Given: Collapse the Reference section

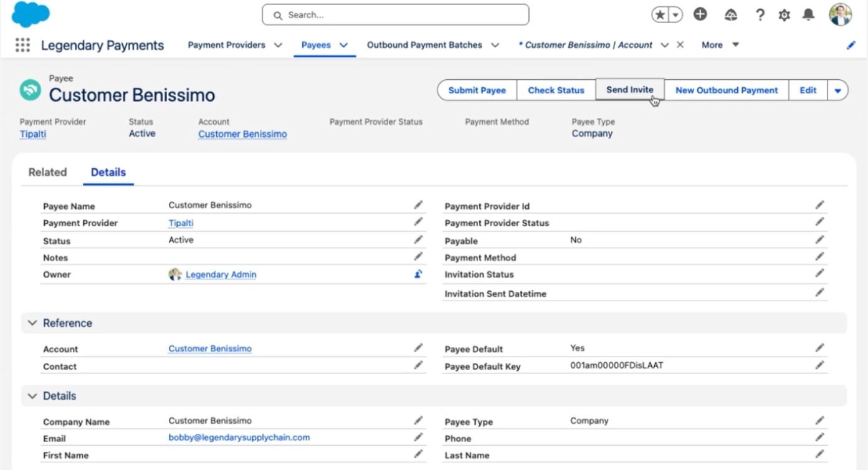Looking at the screenshot, I should tap(32, 323).
